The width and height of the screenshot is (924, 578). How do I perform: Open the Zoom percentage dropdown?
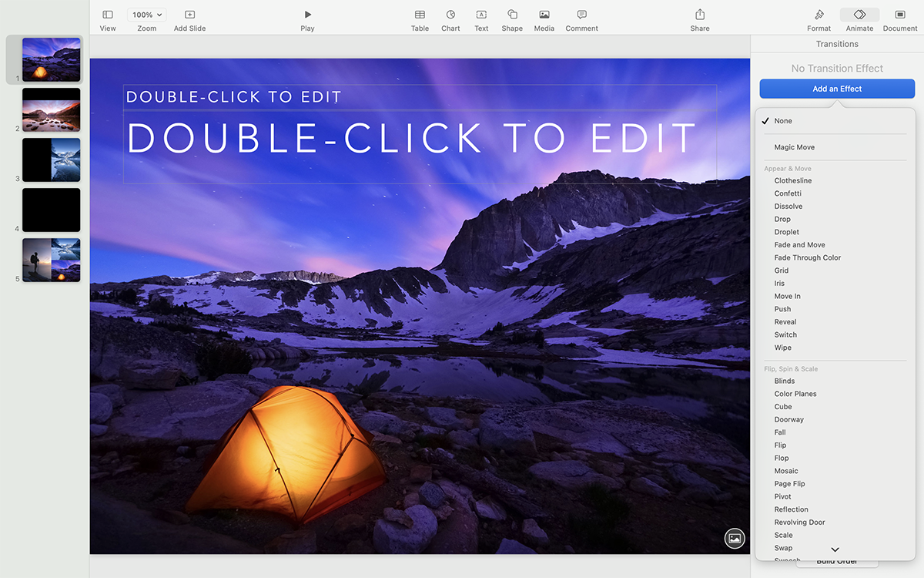(146, 13)
